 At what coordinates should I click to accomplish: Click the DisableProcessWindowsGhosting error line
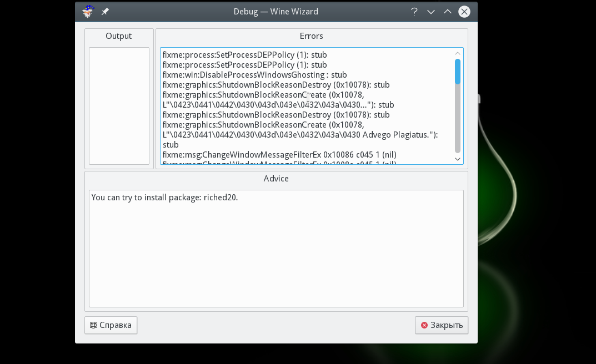(254, 75)
